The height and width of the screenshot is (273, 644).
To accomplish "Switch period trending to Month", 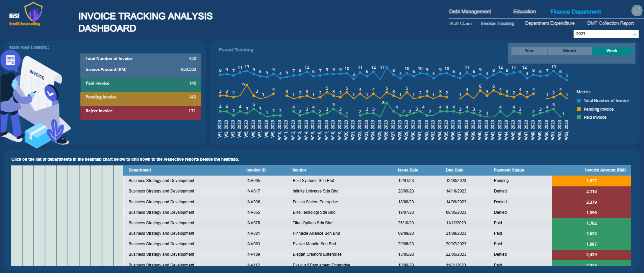I will click(569, 51).
